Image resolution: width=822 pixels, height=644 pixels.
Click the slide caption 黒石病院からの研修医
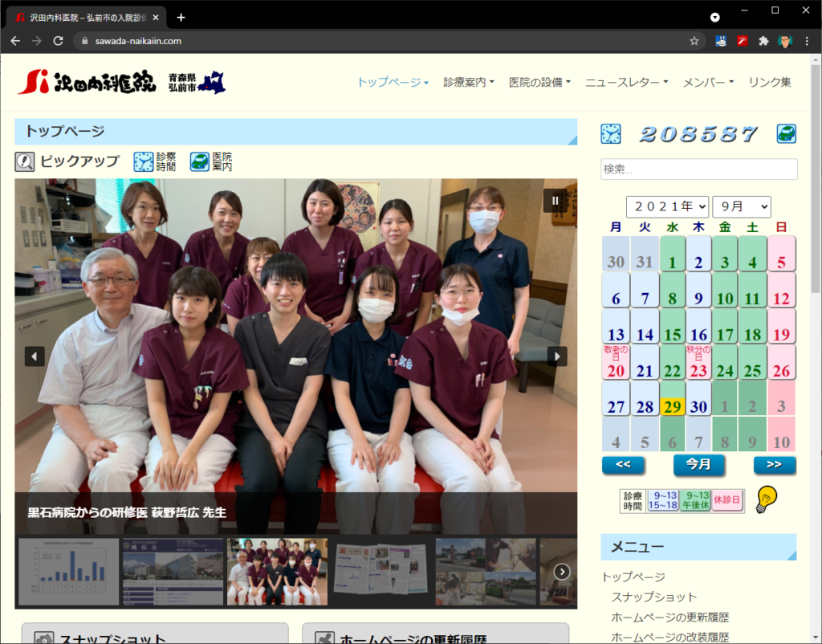point(126,512)
